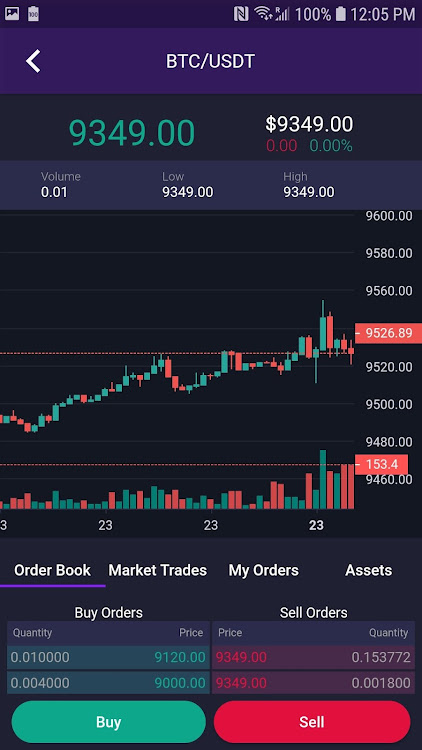Select the Assets tab
The height and width of the screenshot is (750, 422).
[368, 570]
